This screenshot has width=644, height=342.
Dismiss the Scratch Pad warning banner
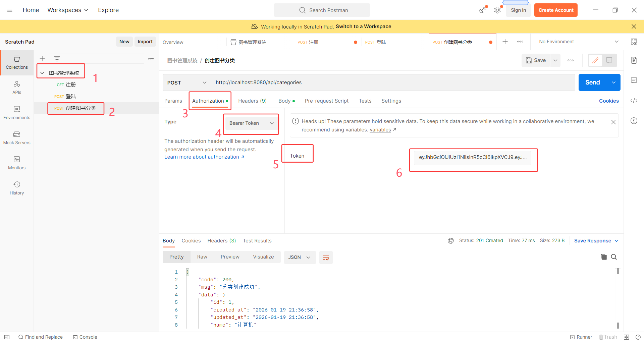point(634,26)
